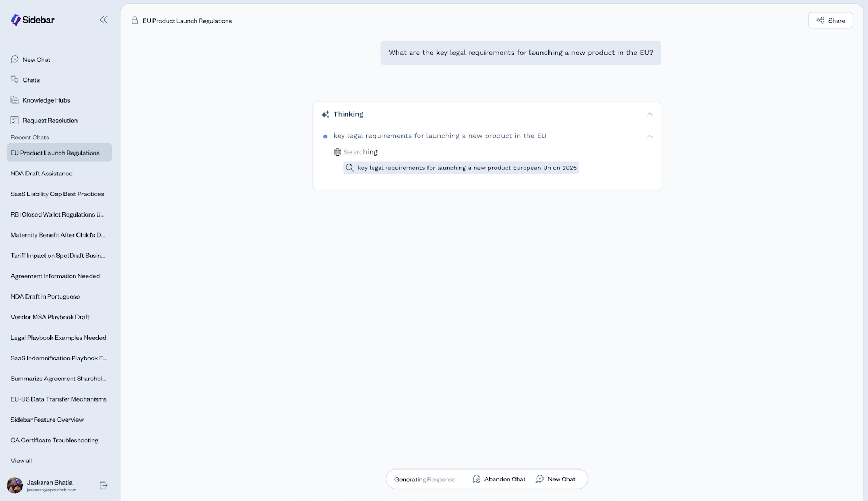Click the Sidebar logo icon

pyautogui.click(x=16, y=20)
